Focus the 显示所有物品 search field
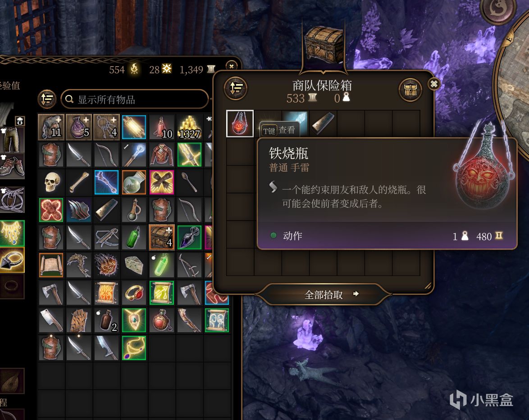Image resolution: width=529 pixels, height=420 pixels. (x=135, y=99)
